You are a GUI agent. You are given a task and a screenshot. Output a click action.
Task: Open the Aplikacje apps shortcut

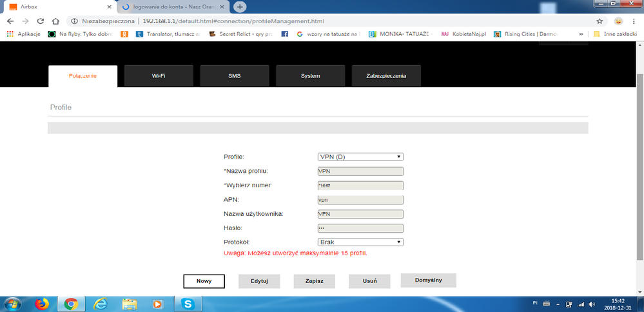tap(24, 34)
